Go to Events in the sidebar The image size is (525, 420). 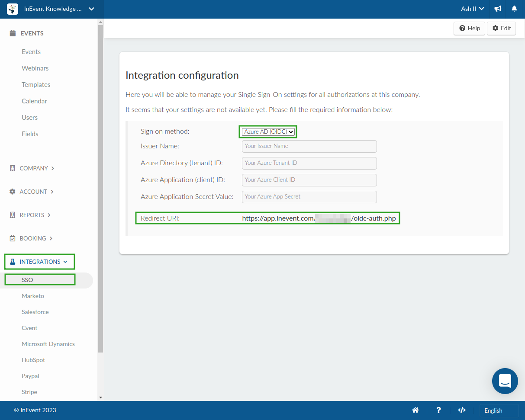[31, 52]
